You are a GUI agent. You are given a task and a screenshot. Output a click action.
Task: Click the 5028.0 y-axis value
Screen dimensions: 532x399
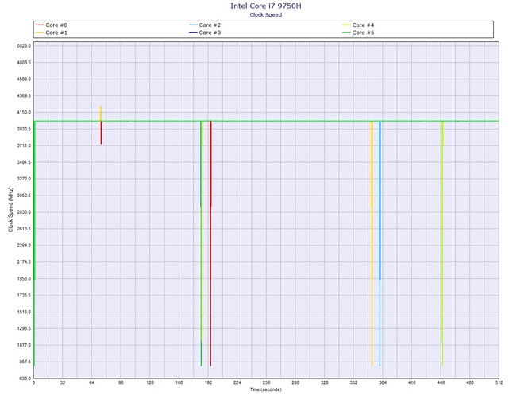pos(24,46)
